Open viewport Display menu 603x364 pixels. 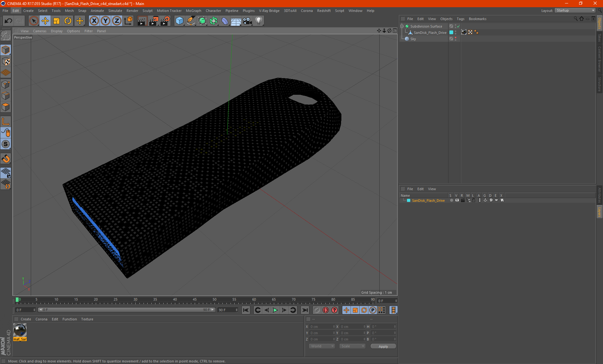point(57,31)
